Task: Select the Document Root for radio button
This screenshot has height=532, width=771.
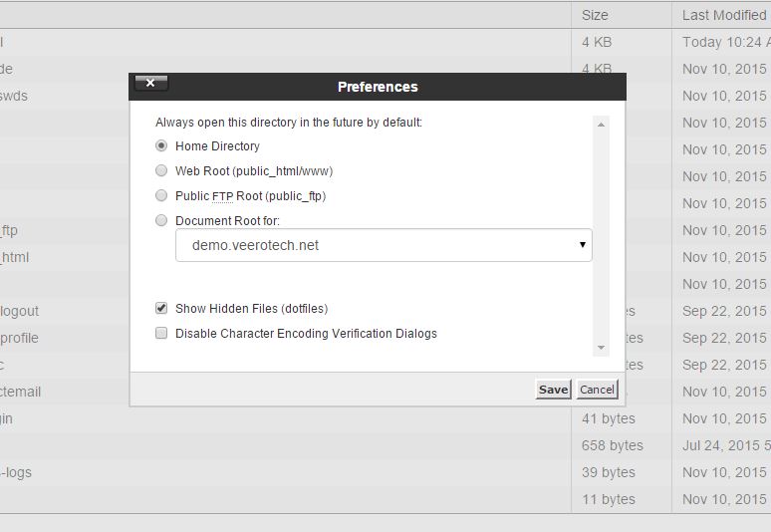Action: click(x=161, y=220)
